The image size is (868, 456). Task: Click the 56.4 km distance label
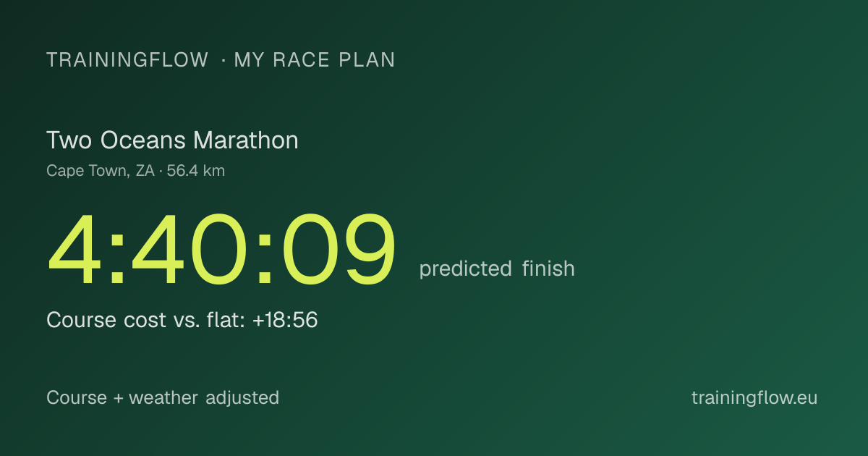pos(196,172)
